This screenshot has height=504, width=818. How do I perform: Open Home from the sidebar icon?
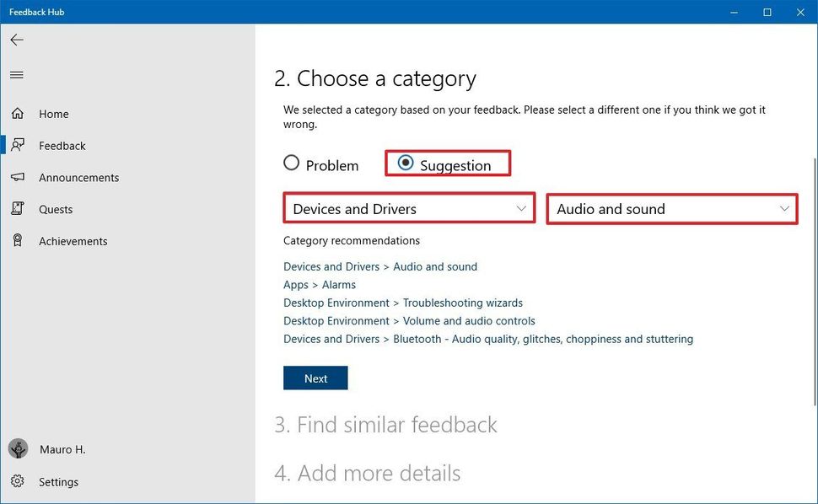coord(18,113)
